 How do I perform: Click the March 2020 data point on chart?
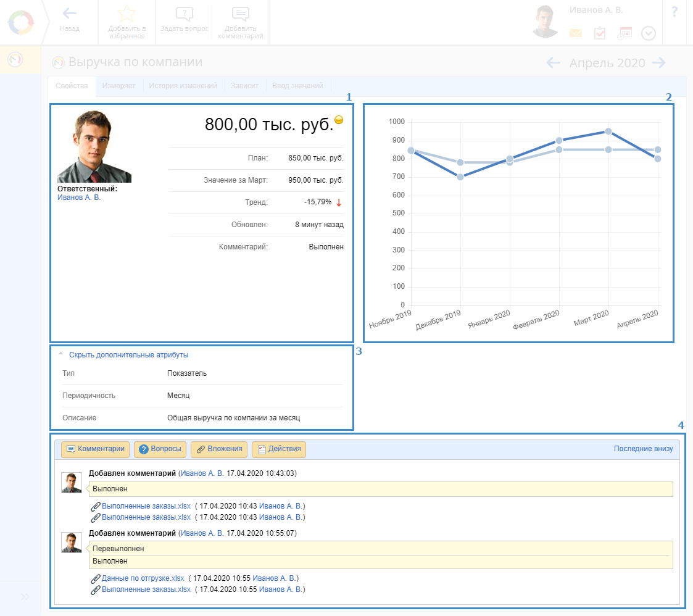(x=608, y=131)
